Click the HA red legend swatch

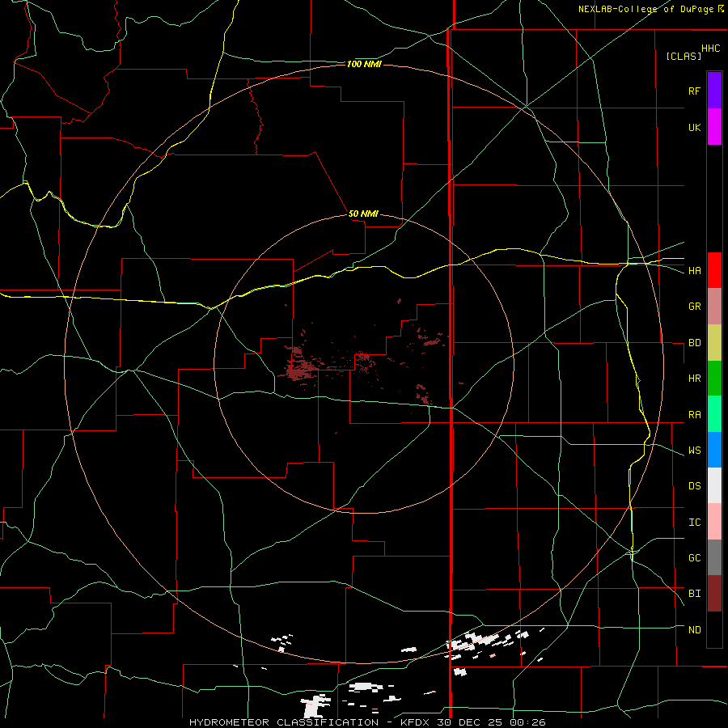tap(714, 270)
